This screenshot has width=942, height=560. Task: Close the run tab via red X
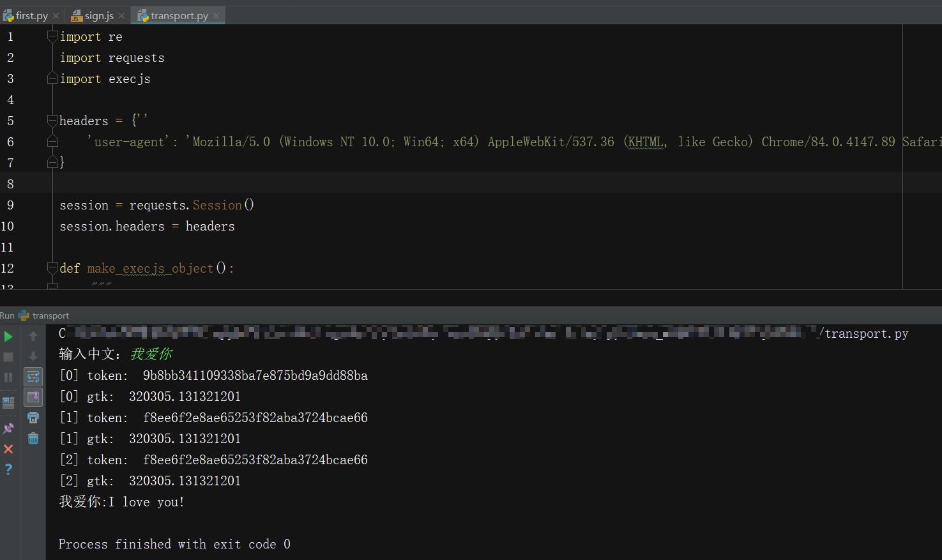click(8, 449)
